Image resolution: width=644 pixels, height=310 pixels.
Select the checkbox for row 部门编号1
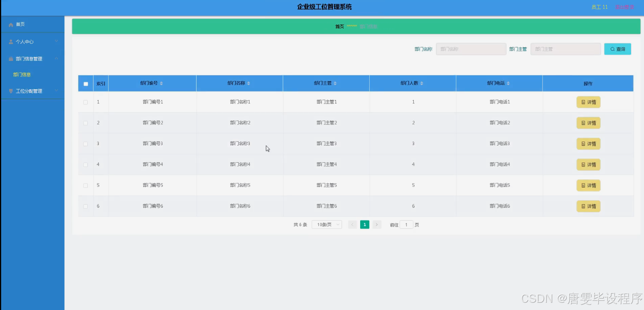85,102
